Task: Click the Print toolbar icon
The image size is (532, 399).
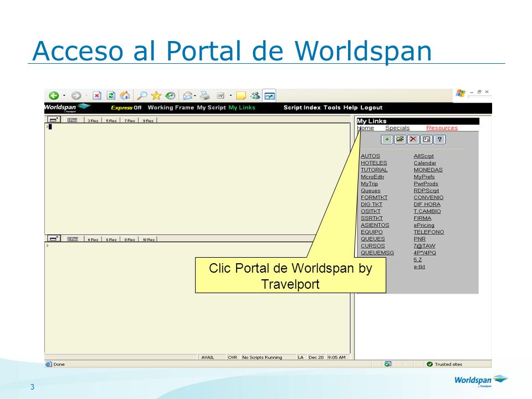Action: pos(204,96)
